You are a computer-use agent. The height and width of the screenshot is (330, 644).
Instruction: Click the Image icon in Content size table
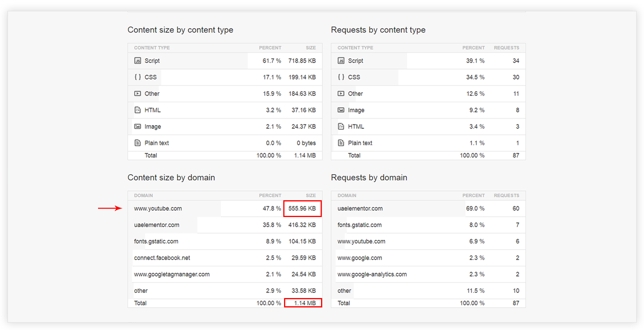coord(137,127)
